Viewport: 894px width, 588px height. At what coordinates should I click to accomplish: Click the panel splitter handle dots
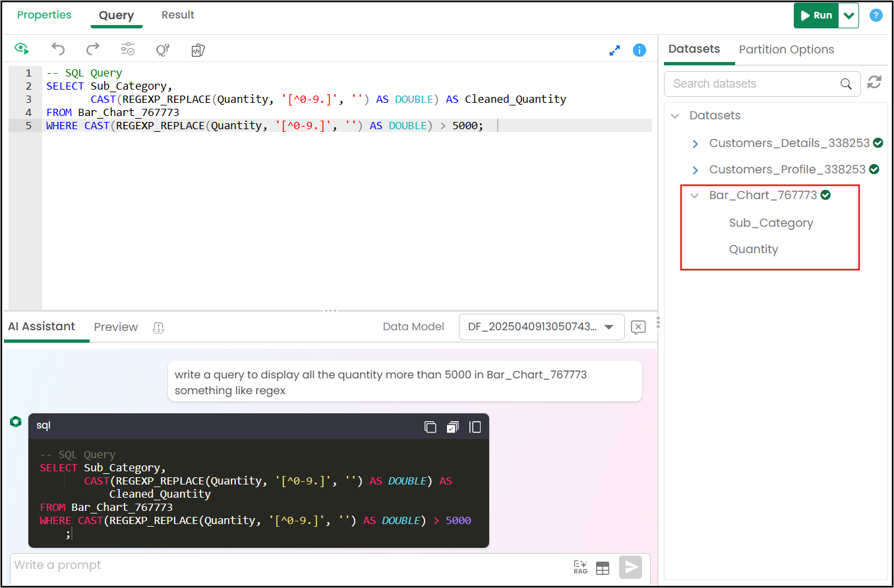[330, 310]
